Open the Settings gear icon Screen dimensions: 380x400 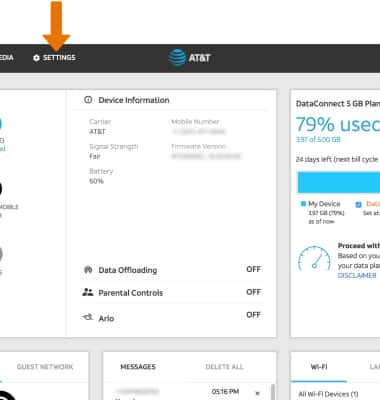36,58
